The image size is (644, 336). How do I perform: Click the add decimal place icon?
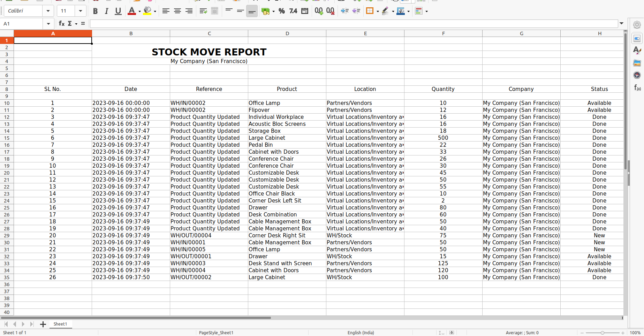click(x=319, y=11)
